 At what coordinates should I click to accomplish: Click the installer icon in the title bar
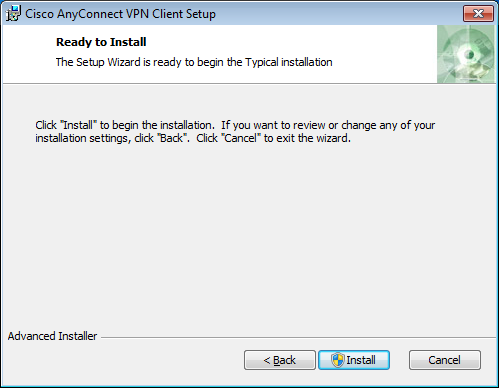(13, 14)
